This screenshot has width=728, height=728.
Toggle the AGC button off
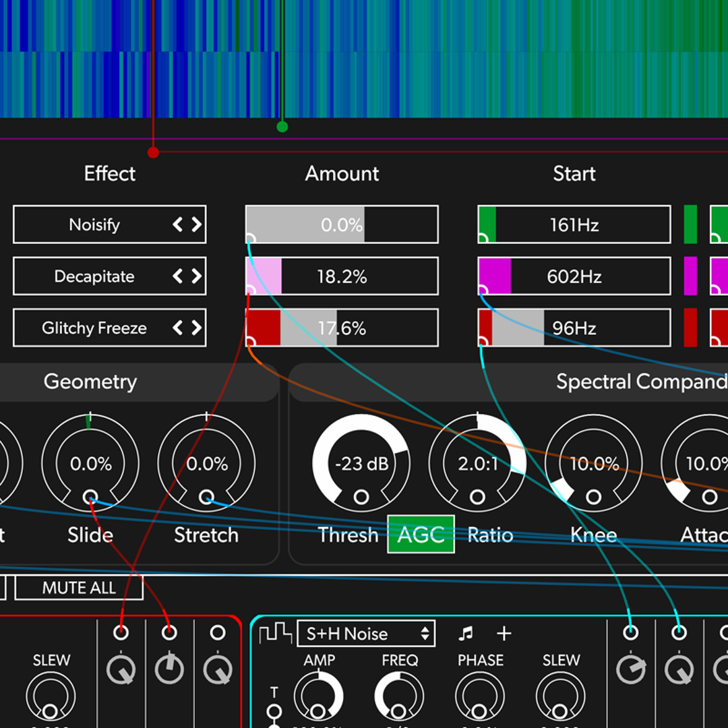(421, 535)
